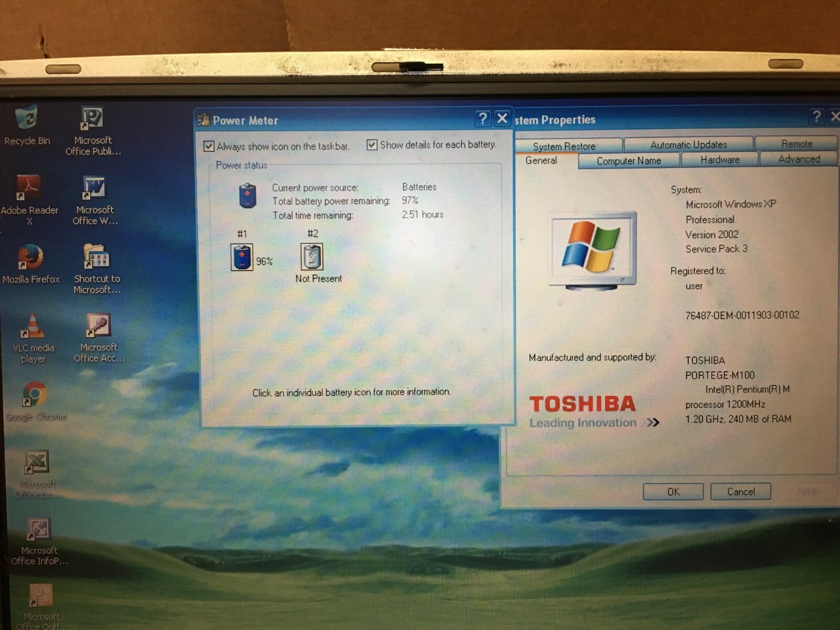Image resolution: width=840 pixels, height=630 pixels.
Task: Click the PORTEGE-M100 model text
Action: coord(720,375)
